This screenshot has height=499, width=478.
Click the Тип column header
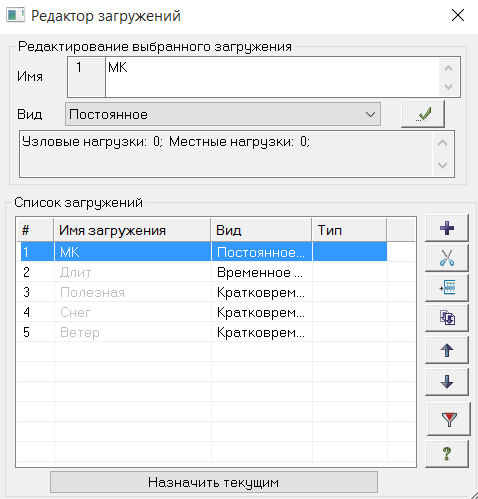coord(349,230)
